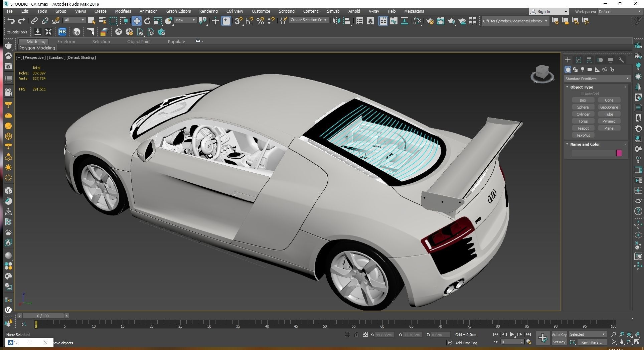Click the object name input field
The width and height of the screenshot is (644, 350).
click(593, 153)
